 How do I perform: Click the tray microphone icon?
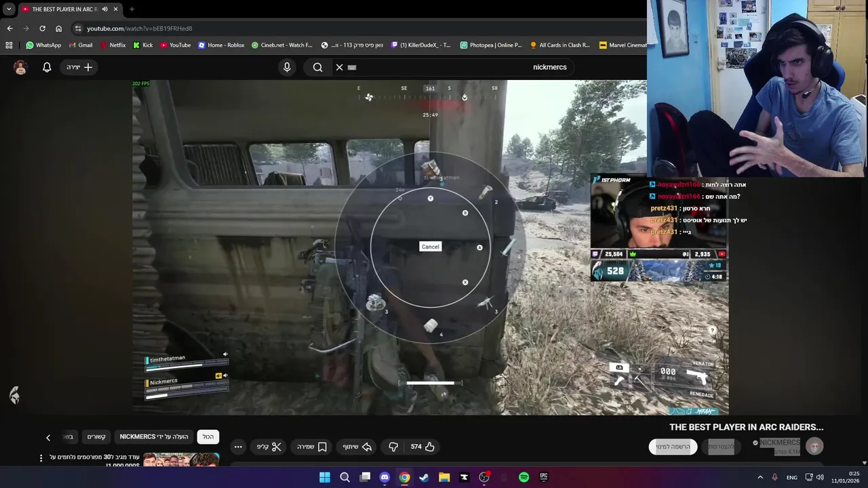tap(774, 477)
